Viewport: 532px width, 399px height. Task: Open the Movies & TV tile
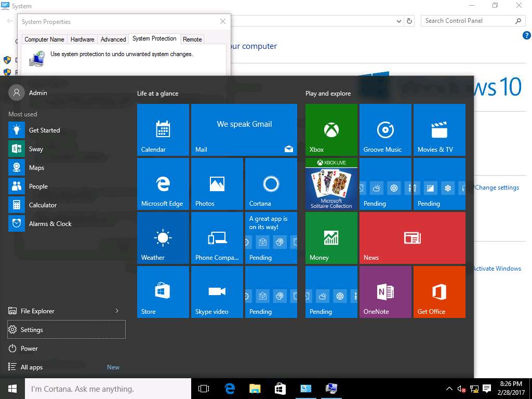tap(440, 129)
